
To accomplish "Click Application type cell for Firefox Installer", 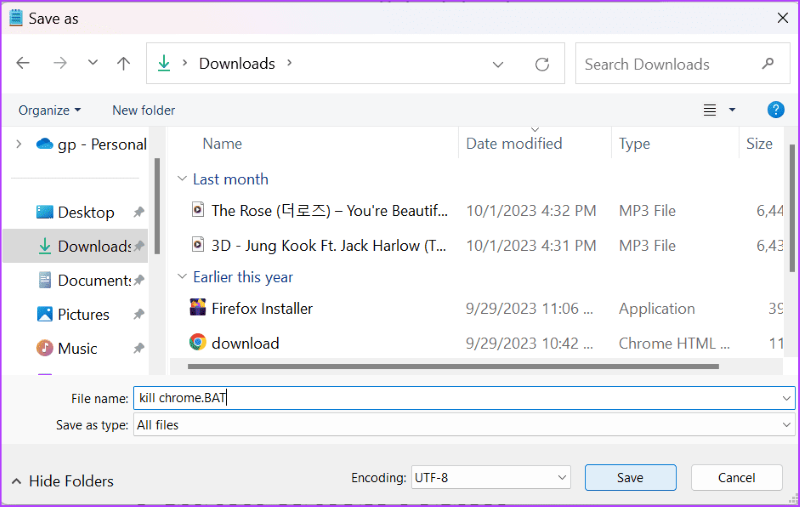I will click(657, 309).
